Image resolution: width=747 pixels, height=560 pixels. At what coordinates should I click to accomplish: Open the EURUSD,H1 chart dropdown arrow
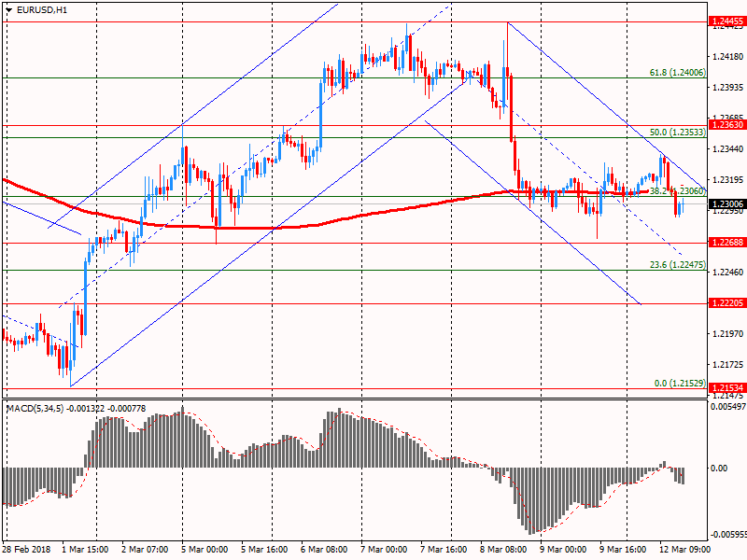click(8, 10)
